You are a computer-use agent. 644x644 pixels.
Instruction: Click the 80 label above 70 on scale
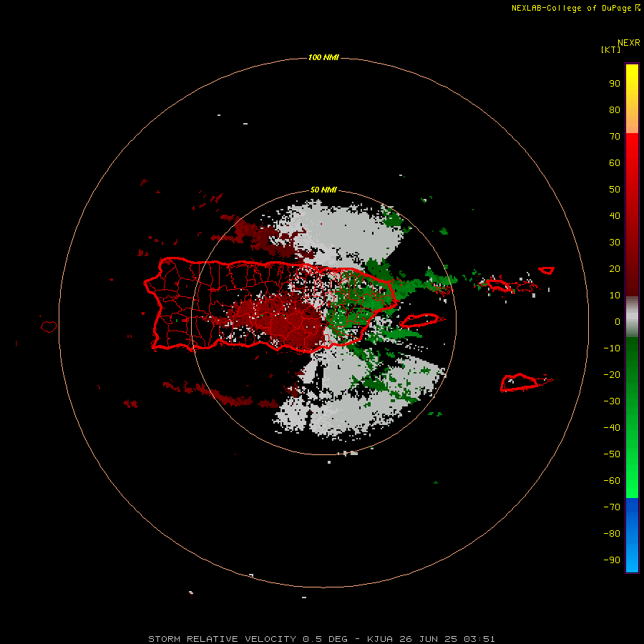click(x=615, y=110)
